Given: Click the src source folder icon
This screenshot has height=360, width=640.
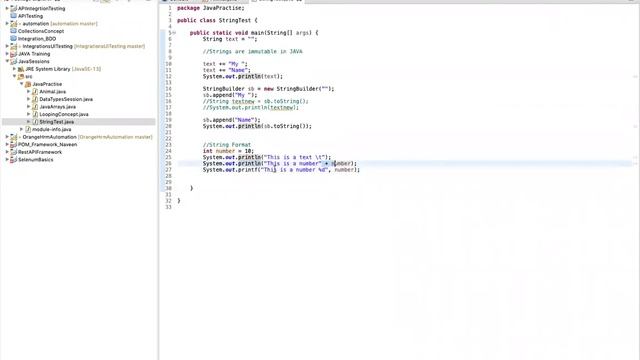Looking at the screenshot, I should (21, 77).
